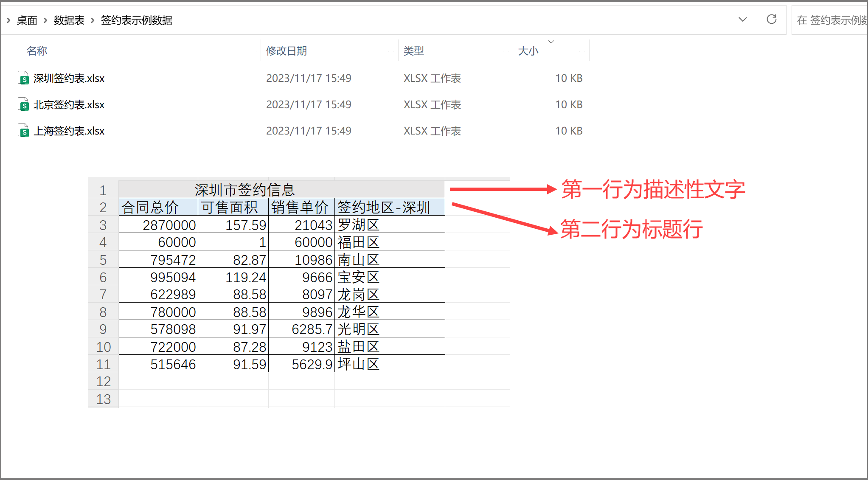Expand the address bar history dropdown
The height and width of the screenshot is (480, 868).
742,20
